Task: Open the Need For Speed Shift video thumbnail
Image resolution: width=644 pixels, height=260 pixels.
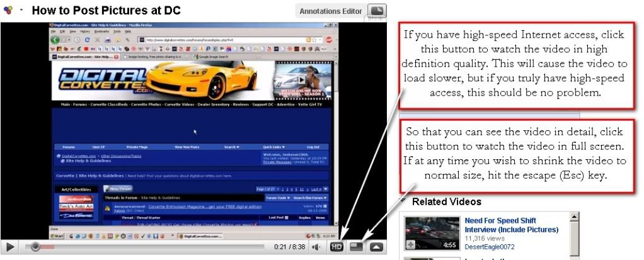Action: 432,233
